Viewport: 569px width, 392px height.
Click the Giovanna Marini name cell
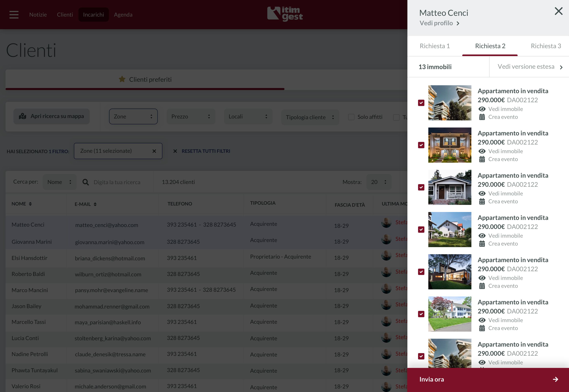pos(32,242)
